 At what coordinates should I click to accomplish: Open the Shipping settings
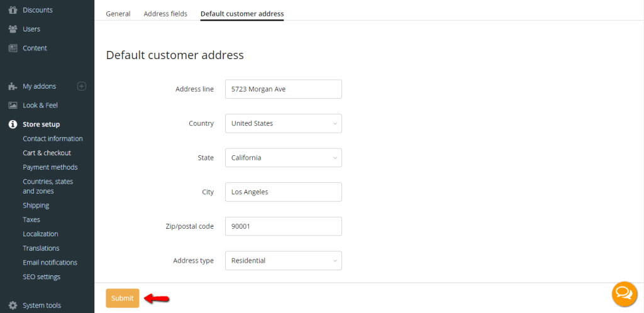coord(36,205)
